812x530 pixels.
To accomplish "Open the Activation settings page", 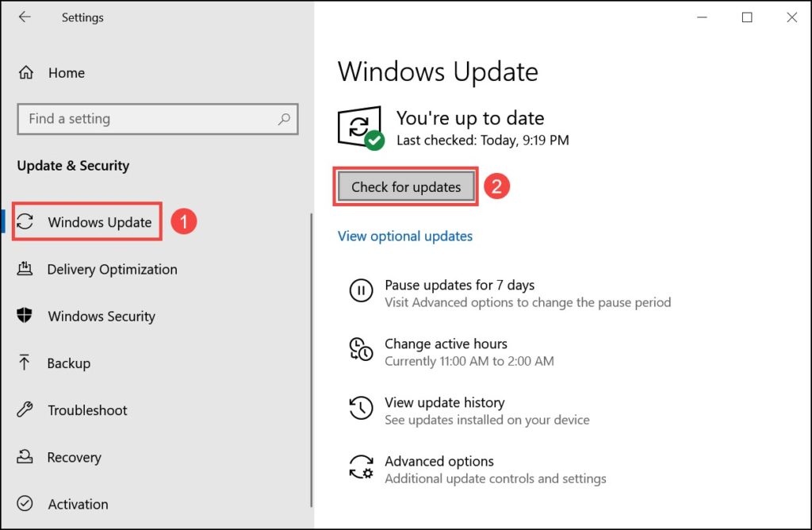I will 79,504.
